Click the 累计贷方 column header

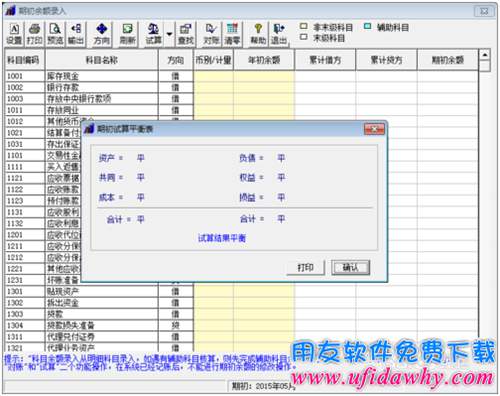coord(386,60)
